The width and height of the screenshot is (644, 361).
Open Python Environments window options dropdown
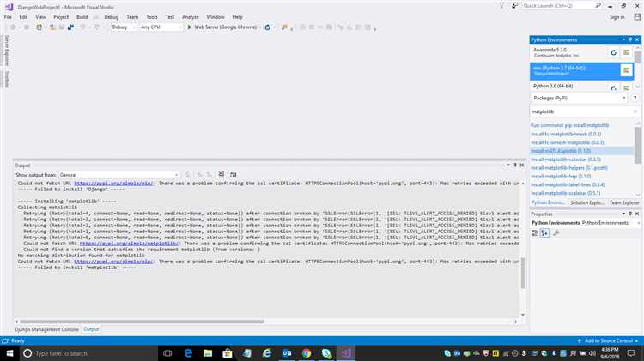tap(623, 39)
